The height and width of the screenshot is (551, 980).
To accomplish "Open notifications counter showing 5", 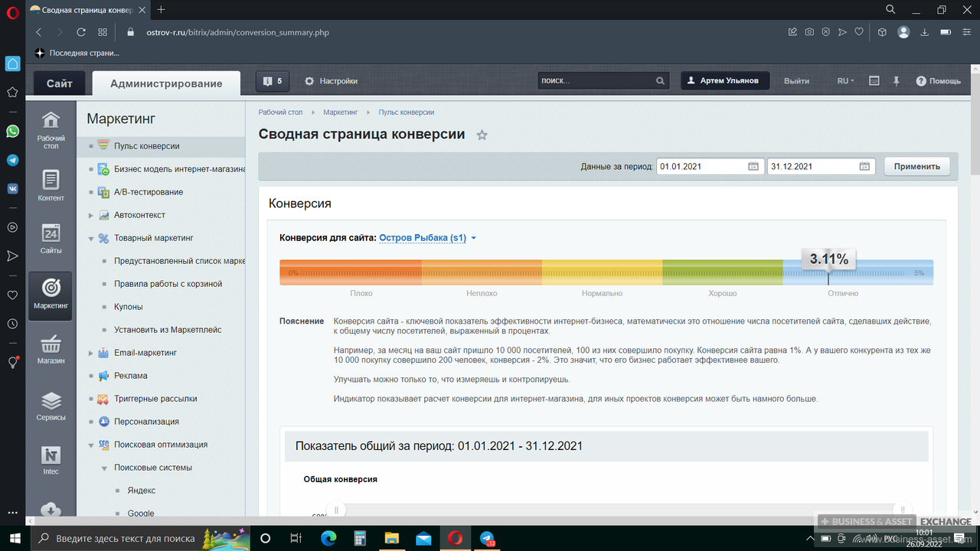I will [272, 81].
